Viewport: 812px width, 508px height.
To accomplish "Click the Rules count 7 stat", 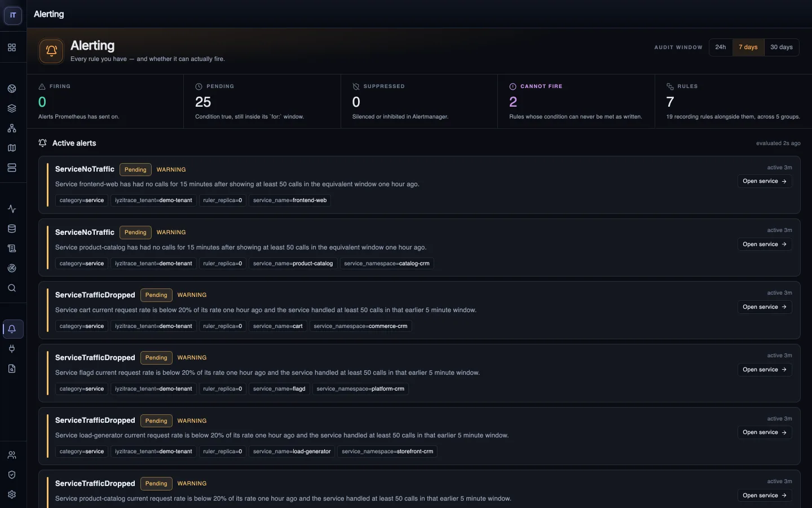I will click(670, 102).
